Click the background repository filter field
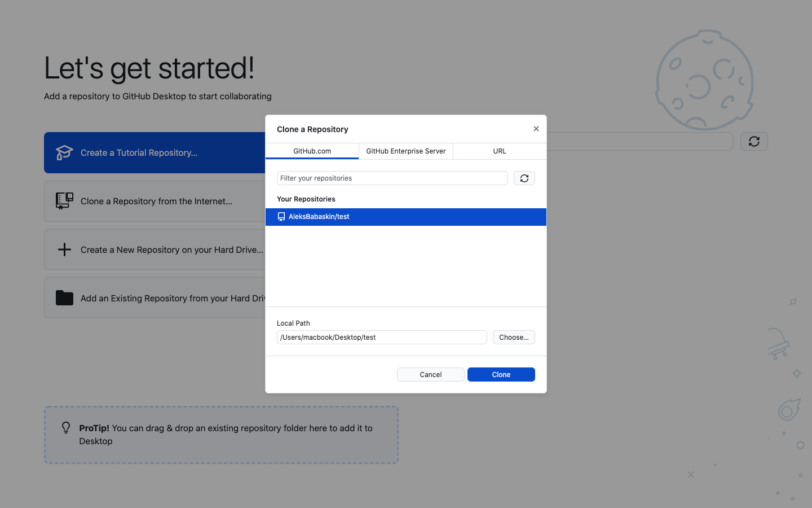Viewport: 812px width, 508px height. [639, 142]
